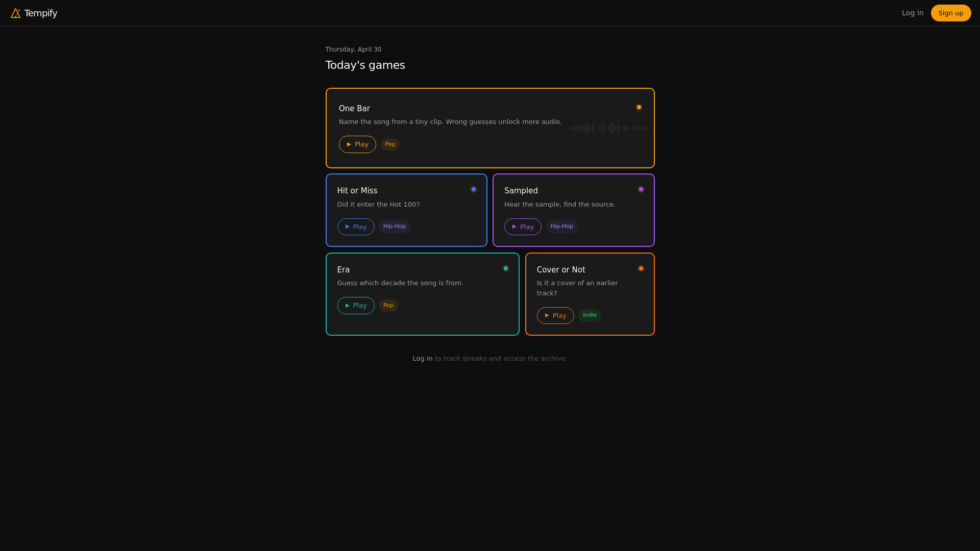Play the Hit or Miss game
The width and height of the screenshot is (980, 551).
coord(356,227)
